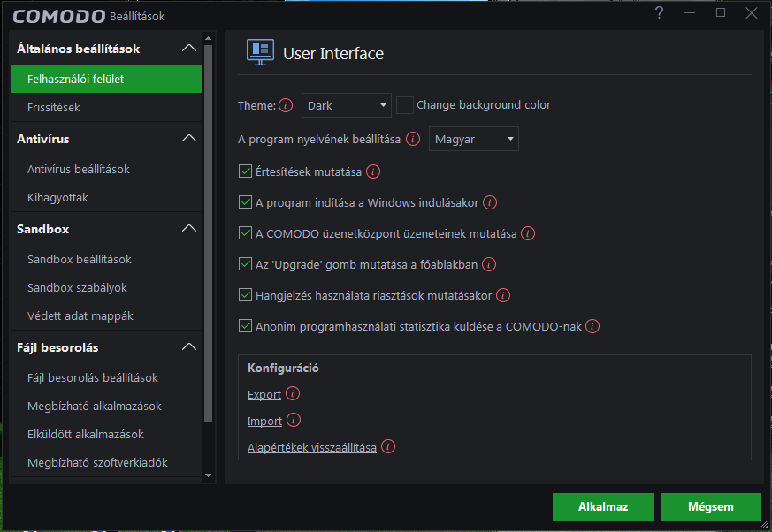Toggle Hangjelzés használata checkbox
772x532 pixels.
pyautogui.click(x=245, y=295)
